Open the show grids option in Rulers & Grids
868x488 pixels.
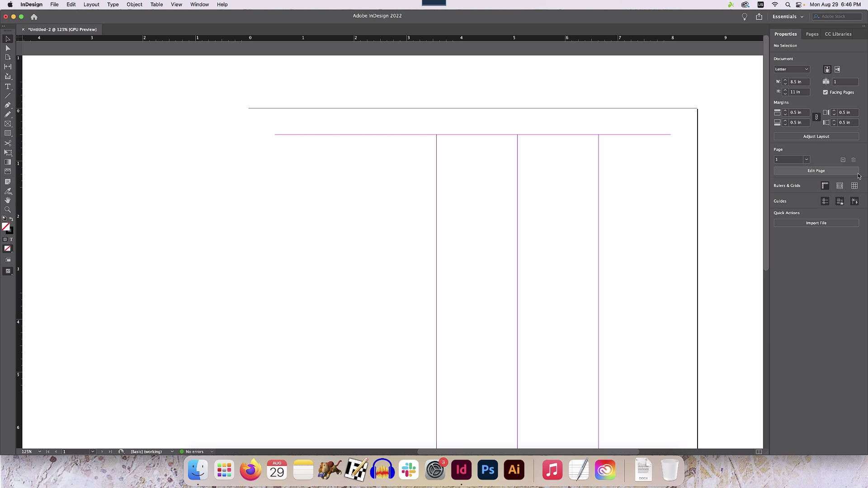[x=855, y=186]
